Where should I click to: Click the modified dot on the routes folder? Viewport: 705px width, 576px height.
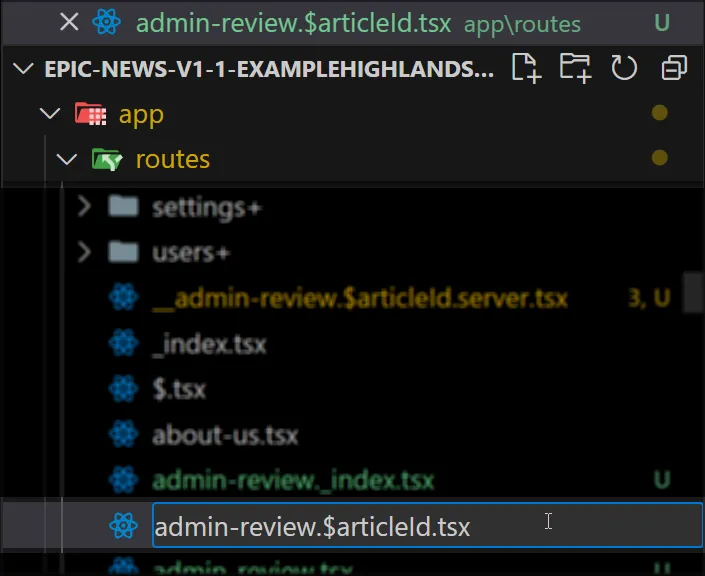pos(660,158)
